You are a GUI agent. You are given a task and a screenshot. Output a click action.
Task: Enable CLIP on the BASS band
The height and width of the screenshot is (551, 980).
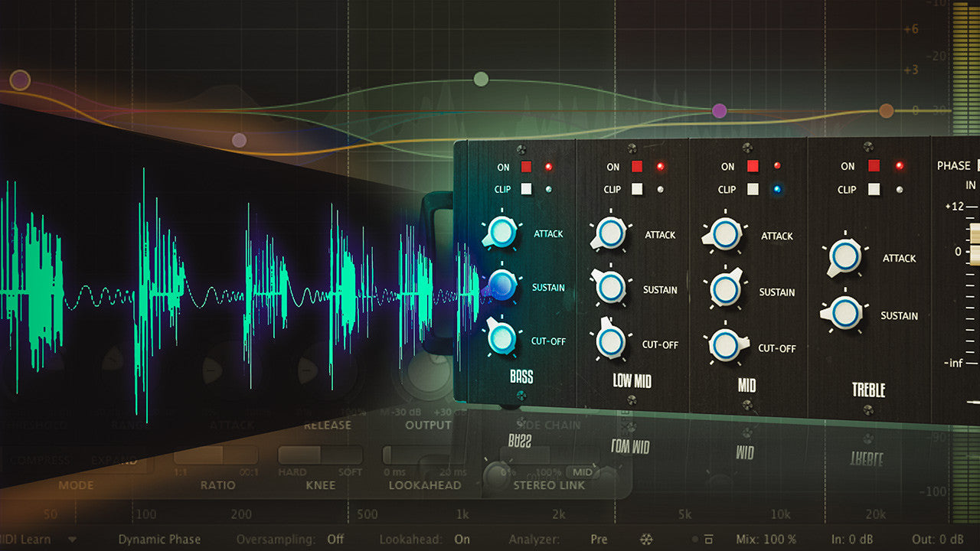click(x=526, y=189)
